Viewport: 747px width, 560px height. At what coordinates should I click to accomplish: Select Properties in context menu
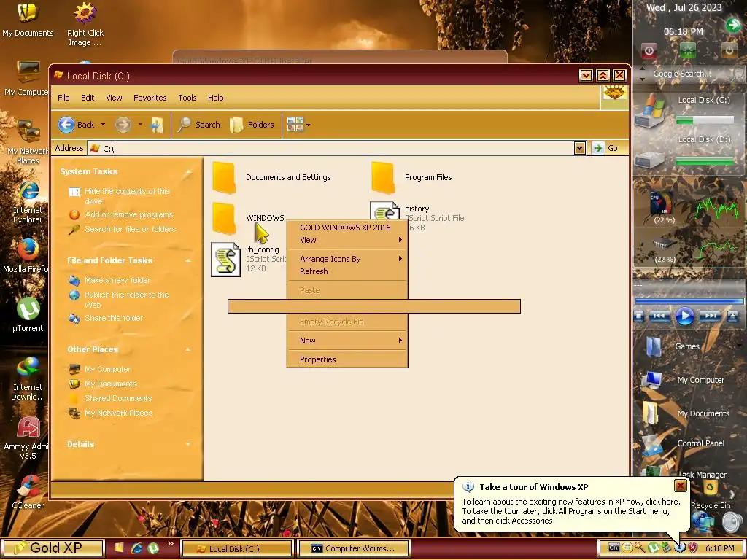coord(347,359)
